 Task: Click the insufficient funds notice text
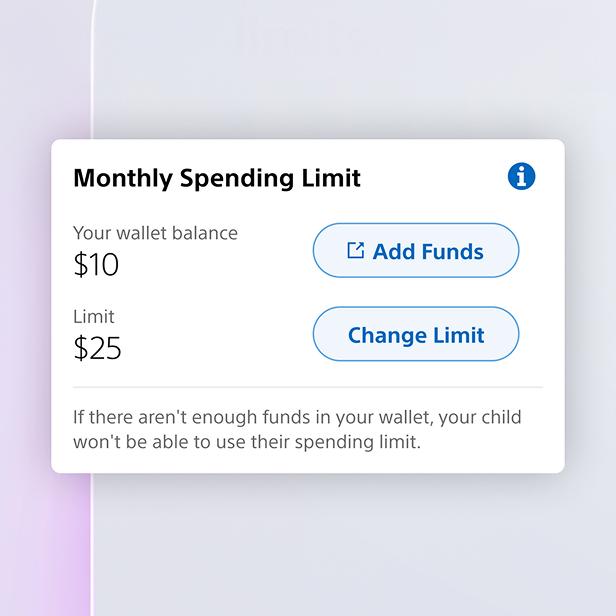click(x=297, y=428)
